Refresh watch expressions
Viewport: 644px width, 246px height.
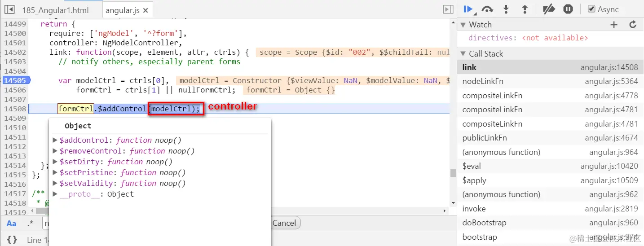633,25
